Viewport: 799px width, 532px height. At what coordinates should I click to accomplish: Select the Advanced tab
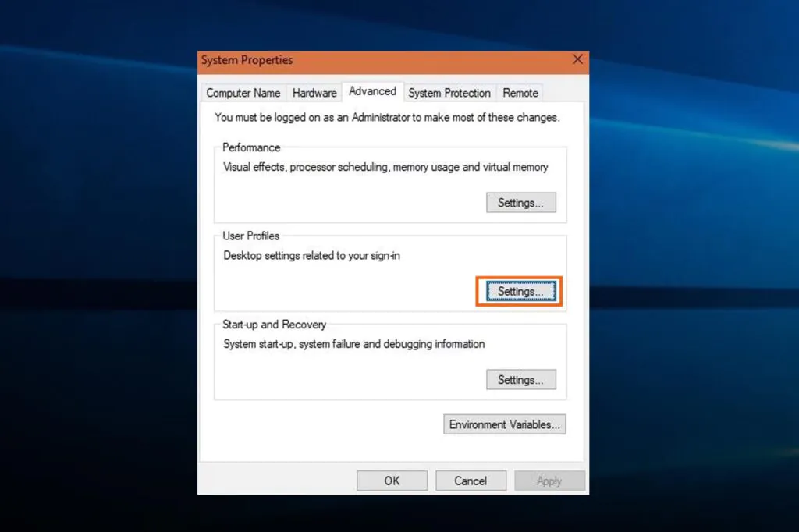[x=372, y=91]
